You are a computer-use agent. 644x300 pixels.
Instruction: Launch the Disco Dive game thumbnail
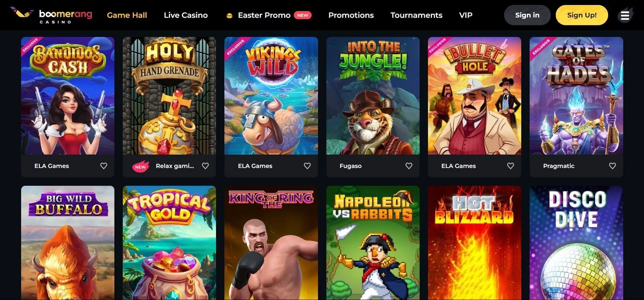click(576, 243)
